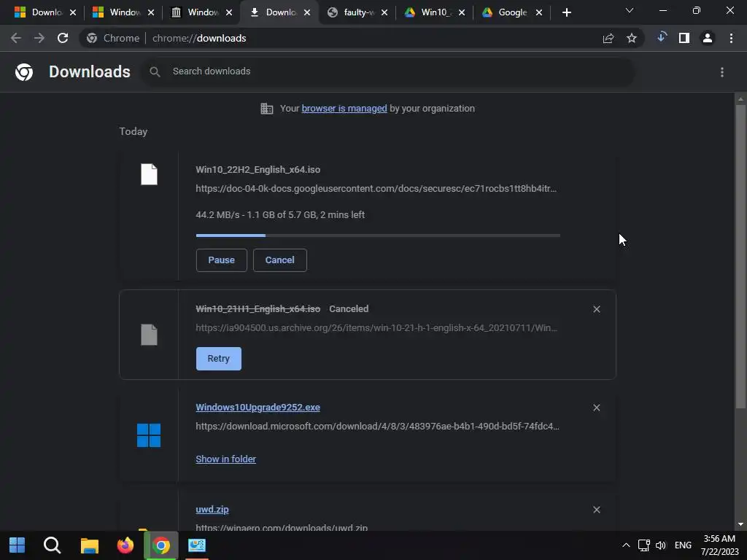This screenshot has height=560, width=747.
Task: Close the faulty-w tab
Action: (x=384, y=13)
